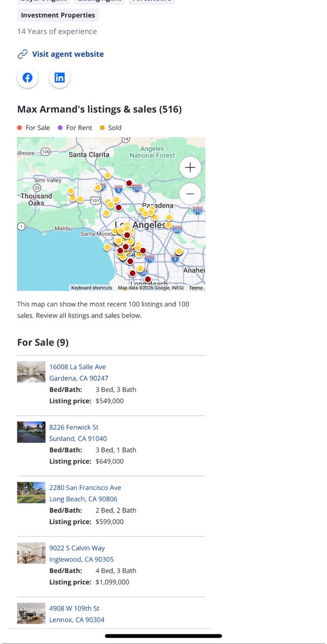Select the red marker on the Long Beach label
327x644 pixels.
(x=148, y=279)
